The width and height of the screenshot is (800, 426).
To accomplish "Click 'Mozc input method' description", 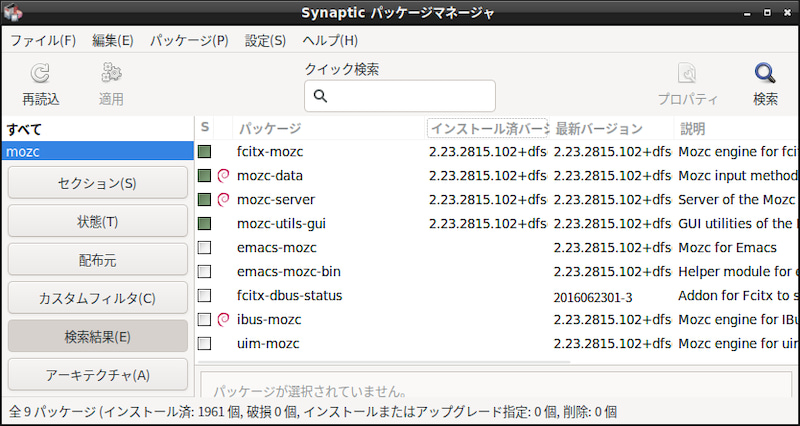I will tap(737, 176).
